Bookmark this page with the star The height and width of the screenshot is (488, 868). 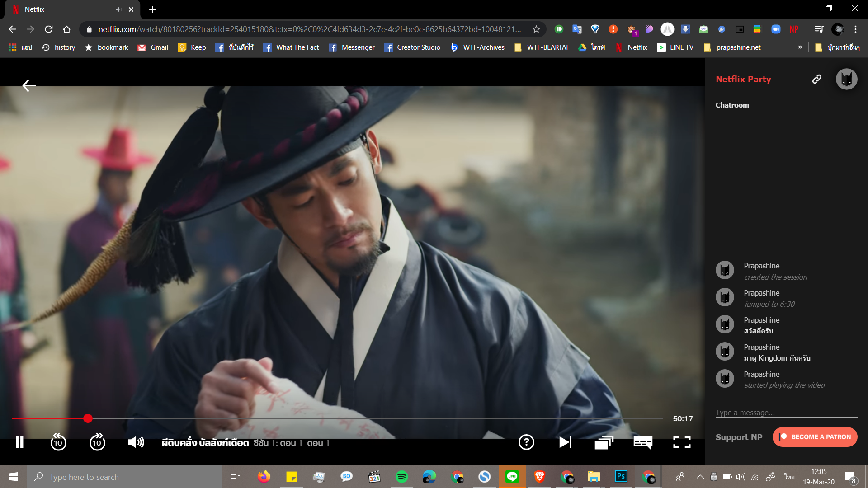536,29
